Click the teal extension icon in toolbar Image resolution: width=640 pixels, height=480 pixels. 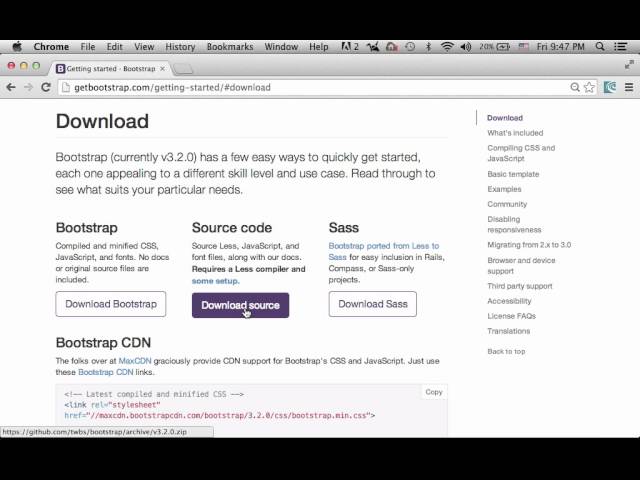610,87
